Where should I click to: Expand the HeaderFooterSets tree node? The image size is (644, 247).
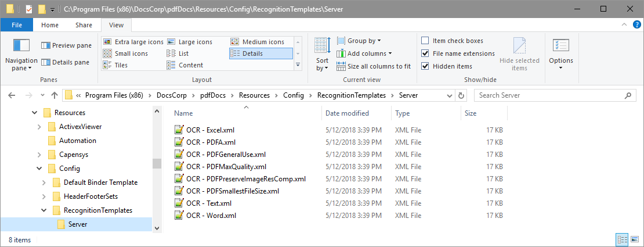pyautogui.click(x=44, y=196)
